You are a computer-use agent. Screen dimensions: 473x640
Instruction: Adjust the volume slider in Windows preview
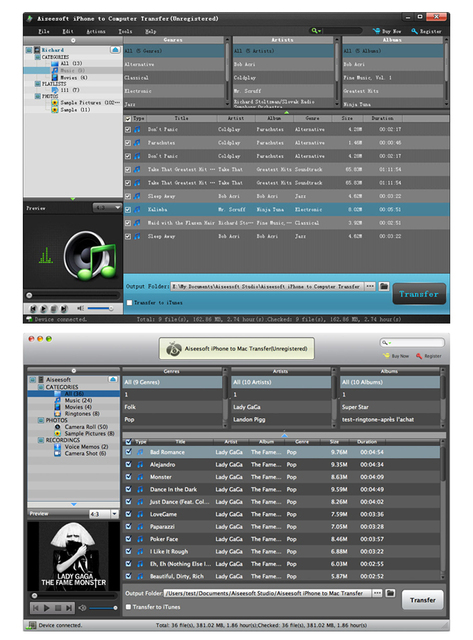pos(100,308)
